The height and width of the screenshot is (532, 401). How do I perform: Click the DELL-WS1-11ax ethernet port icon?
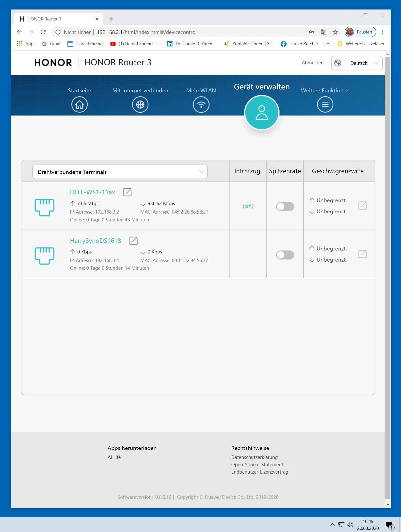tap(45, 207)
